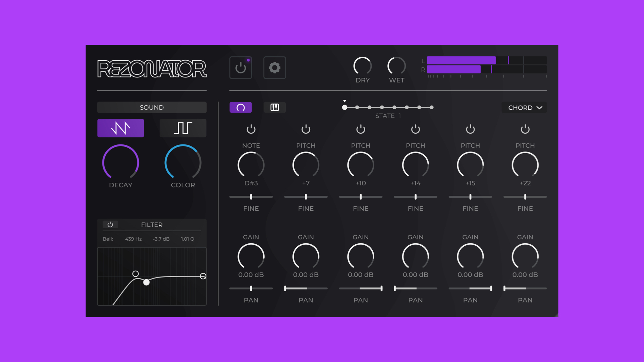Select the sawtooth waveform sound

pyautogui.click(x=120, y=128)
